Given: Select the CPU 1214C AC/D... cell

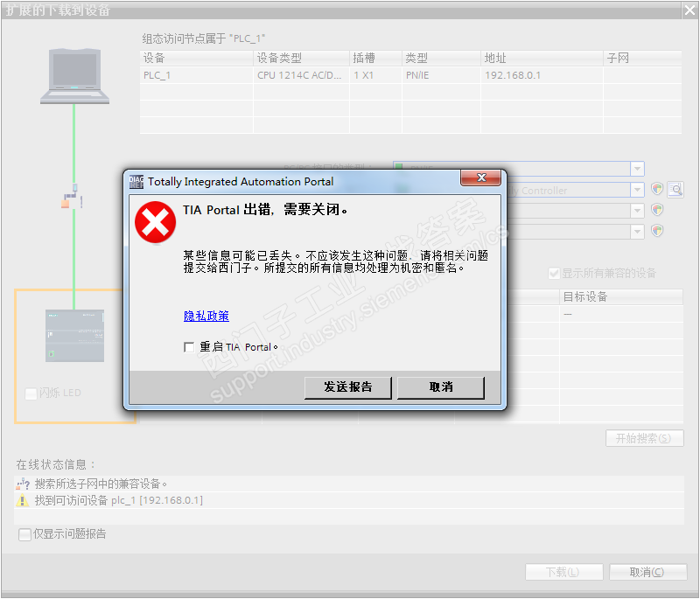Looking at the screenshot, I should click(301, 75).
